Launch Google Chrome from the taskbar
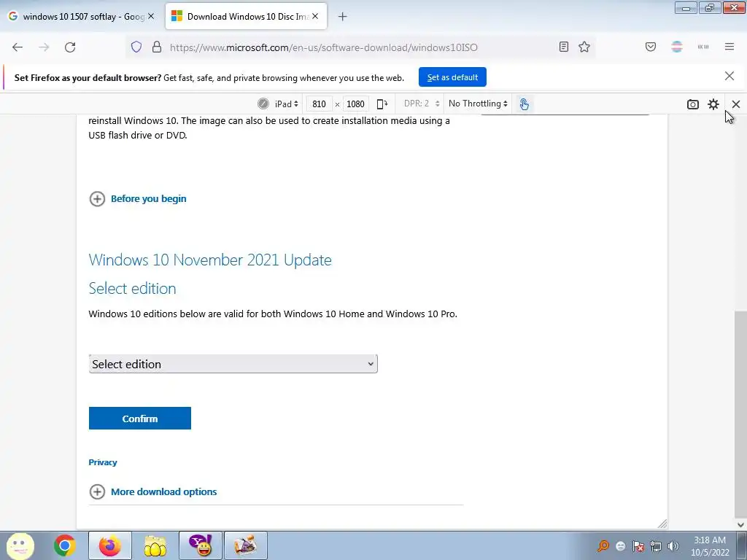This screenshot has width=747, height=560. tap(65, 545)
